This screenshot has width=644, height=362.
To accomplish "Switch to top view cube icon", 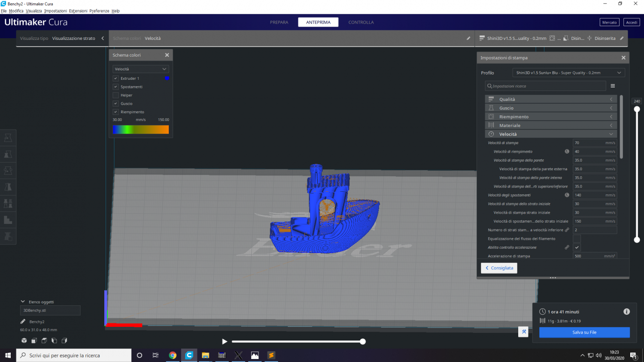I will tap(44, 341).
